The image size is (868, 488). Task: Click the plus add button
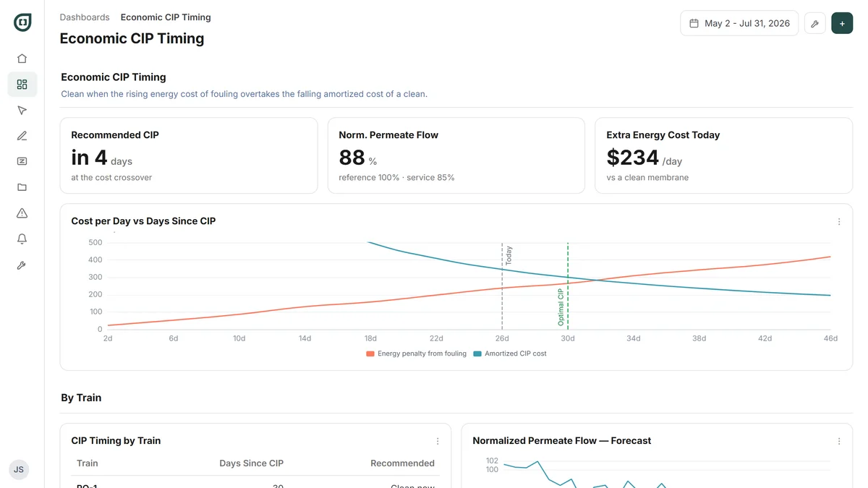click(x=842, y=23)
